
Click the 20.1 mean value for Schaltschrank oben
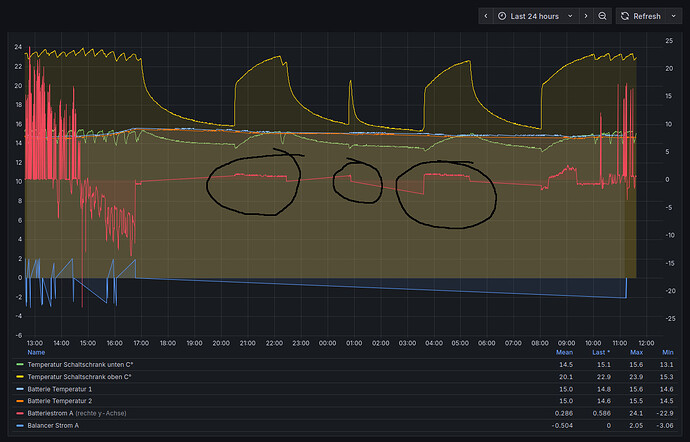[x=566, y=377]
